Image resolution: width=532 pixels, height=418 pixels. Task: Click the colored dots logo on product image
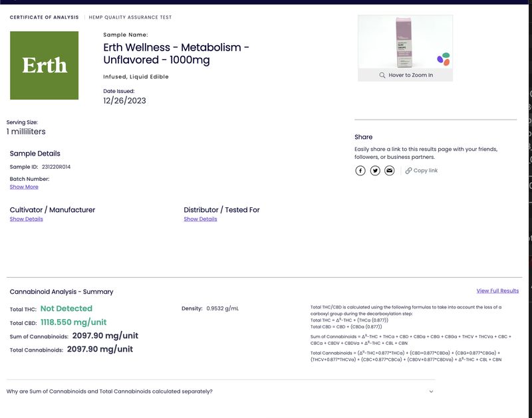coord(444,59)
